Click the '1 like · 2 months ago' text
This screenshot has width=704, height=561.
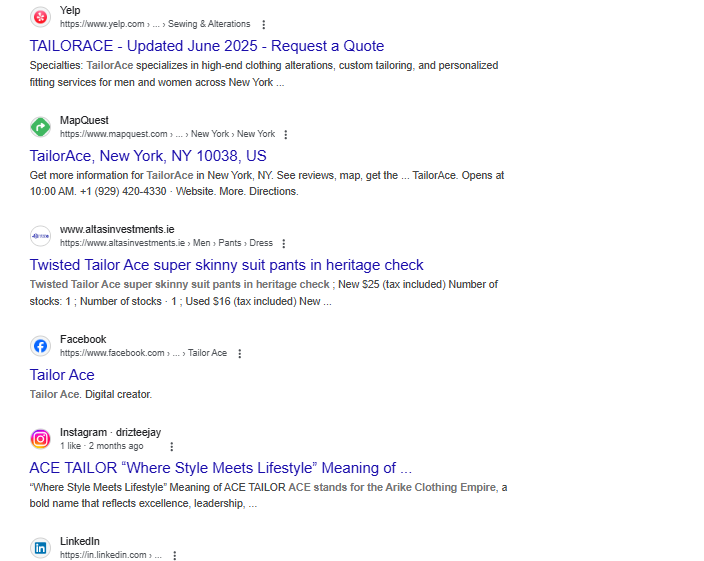[x=101, y=446]
